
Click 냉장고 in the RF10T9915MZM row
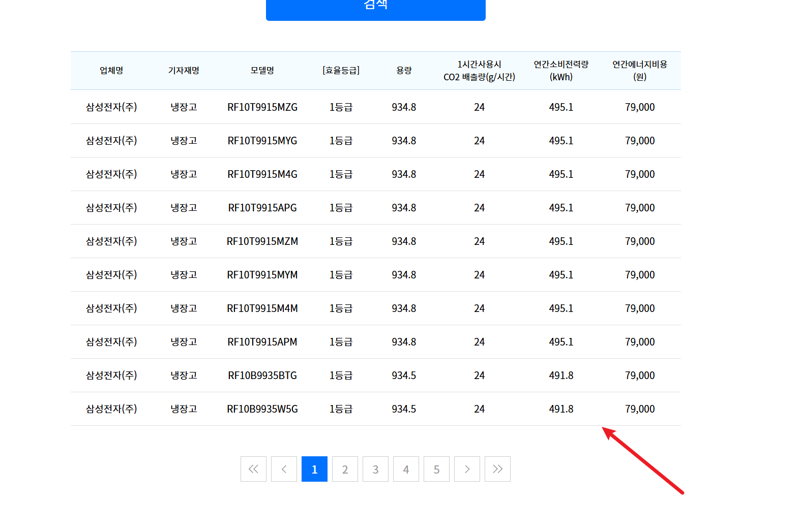point(184,241)
